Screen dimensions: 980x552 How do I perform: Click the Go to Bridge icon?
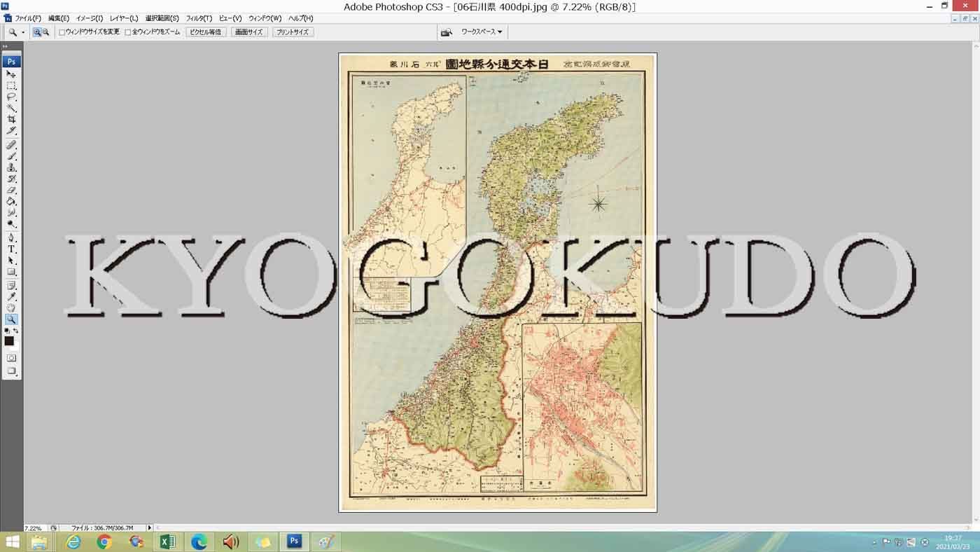coord(446,32)
